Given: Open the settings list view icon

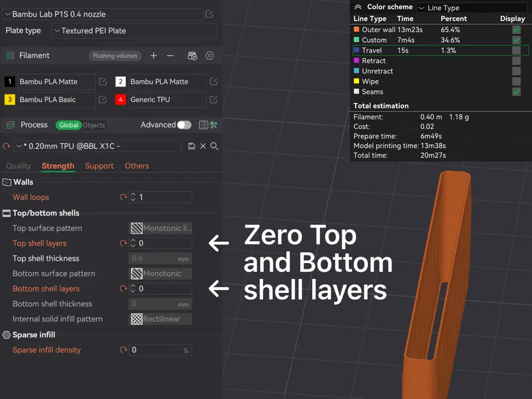Looking at the screenshot, I should [x=203, y=125].
